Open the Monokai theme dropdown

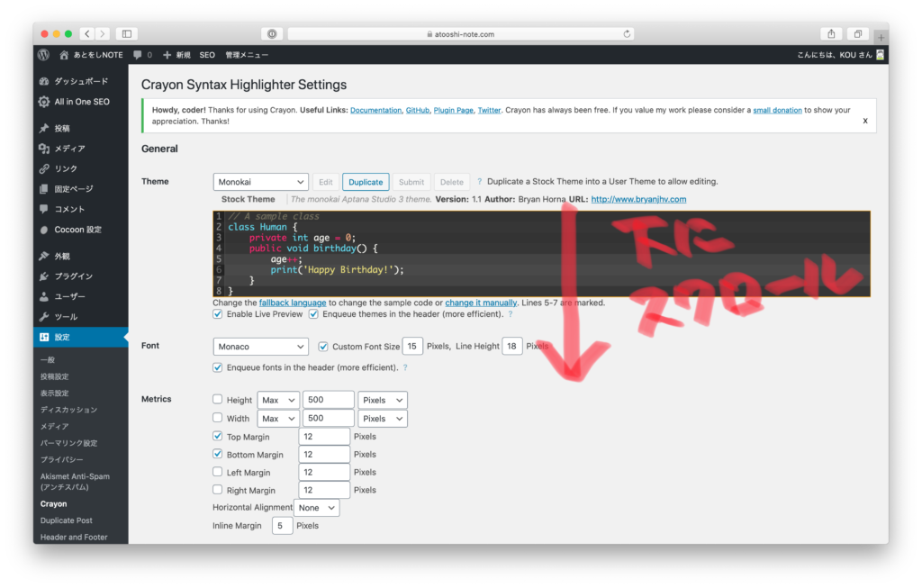coord(261,182)
